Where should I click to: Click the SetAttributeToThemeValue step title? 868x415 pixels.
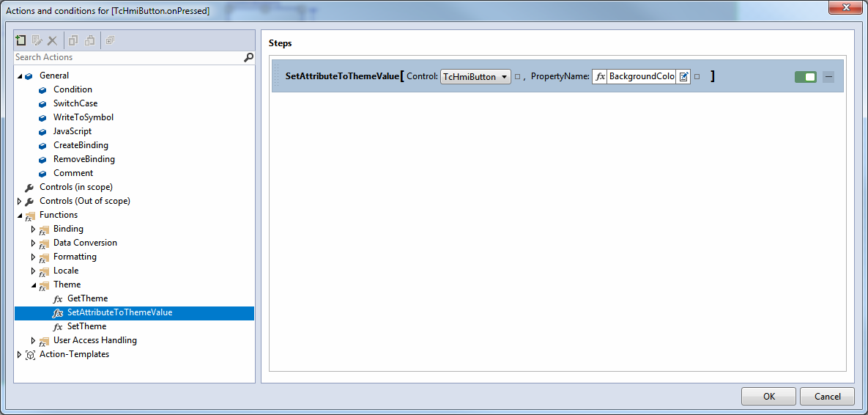point(341,77)
